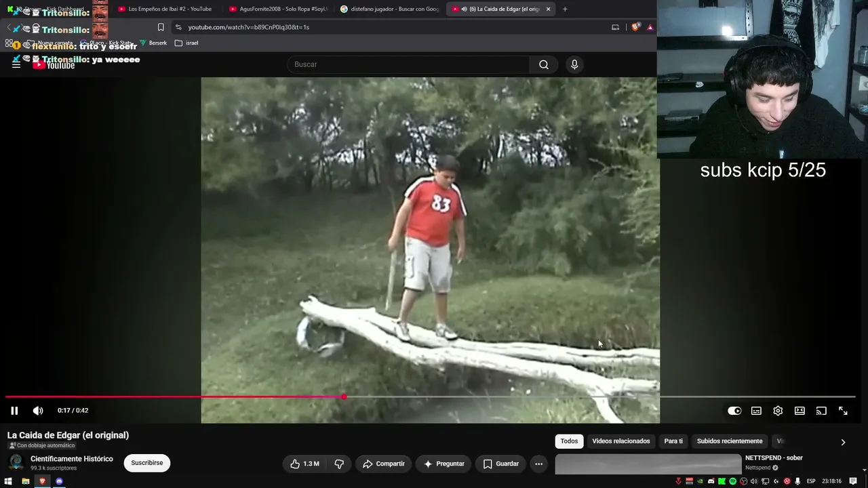868x488 pixels.
Task: Dislike the video with thumbs down
Action: pos(339,464)
